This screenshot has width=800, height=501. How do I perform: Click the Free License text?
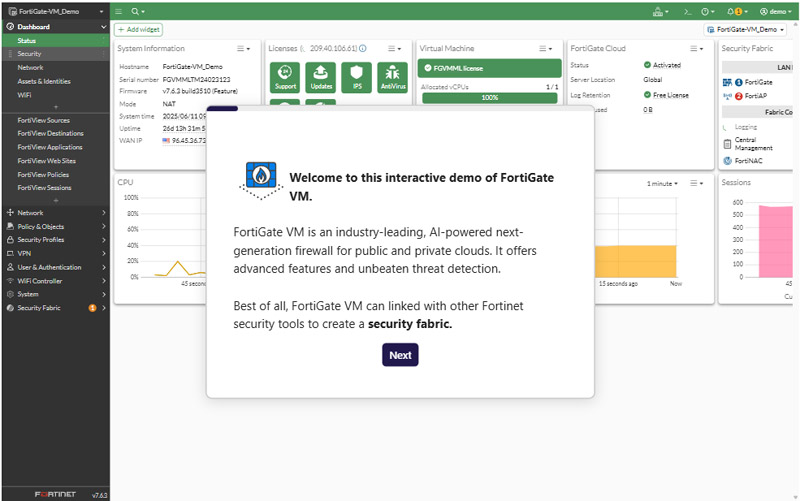click(x=670, y=95)
